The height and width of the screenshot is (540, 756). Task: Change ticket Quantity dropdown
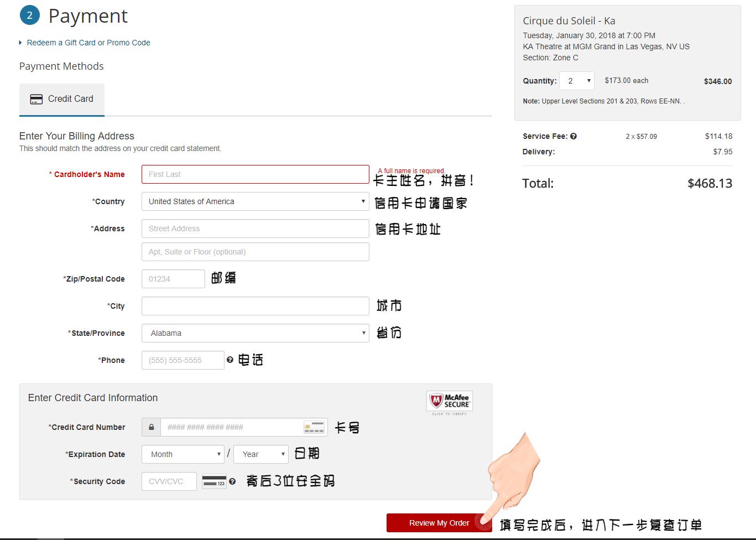click(x=576, y=81)
